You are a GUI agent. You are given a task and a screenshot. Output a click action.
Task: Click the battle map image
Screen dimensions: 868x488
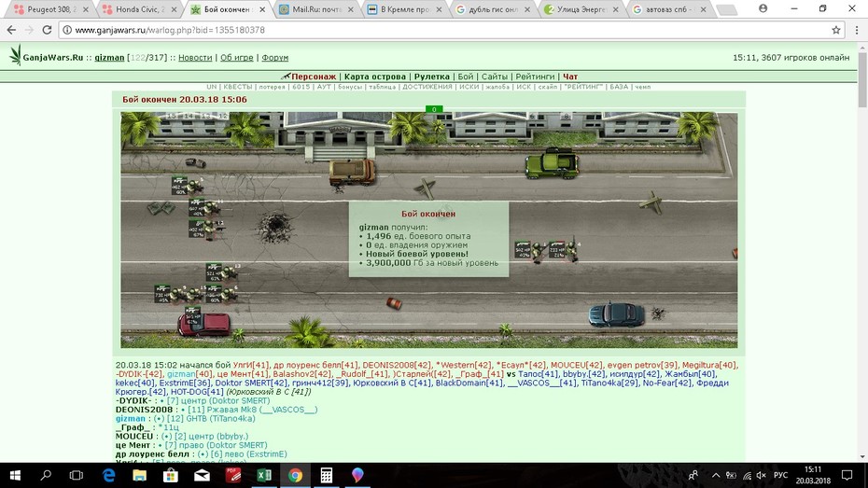coord(429,230)
